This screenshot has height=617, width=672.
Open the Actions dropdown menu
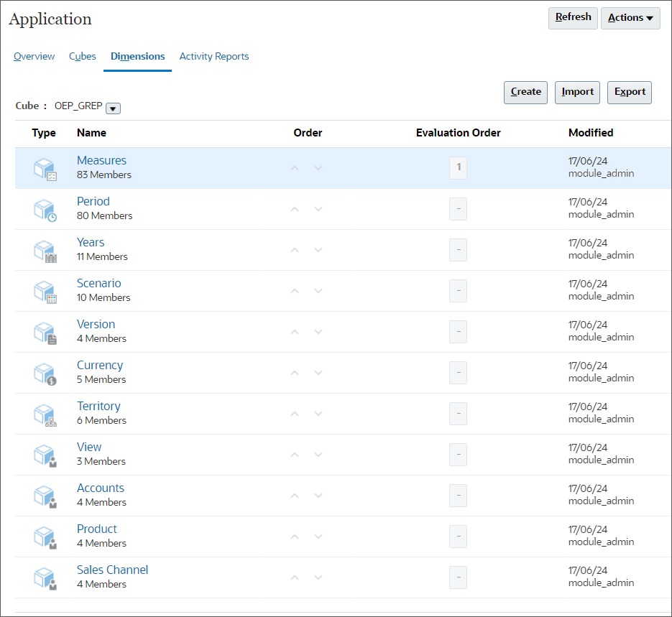(x=630, y=18)
